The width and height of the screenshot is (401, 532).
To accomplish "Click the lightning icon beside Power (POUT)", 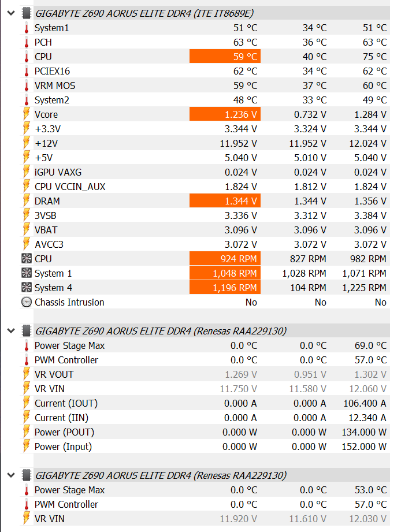I will (27, 432).
